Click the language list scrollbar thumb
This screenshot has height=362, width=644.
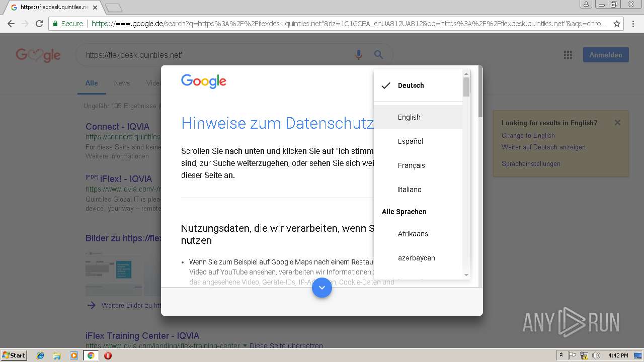[466, 87]
